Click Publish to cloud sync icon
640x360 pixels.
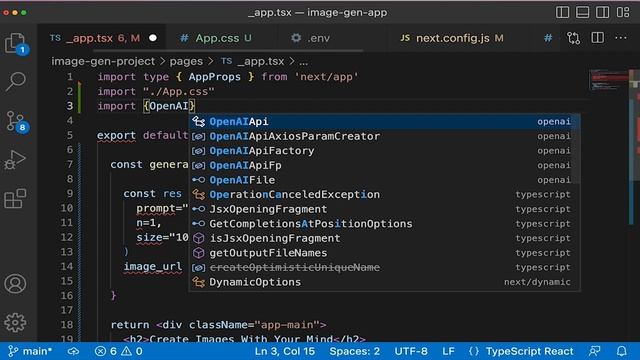(73, 351)
